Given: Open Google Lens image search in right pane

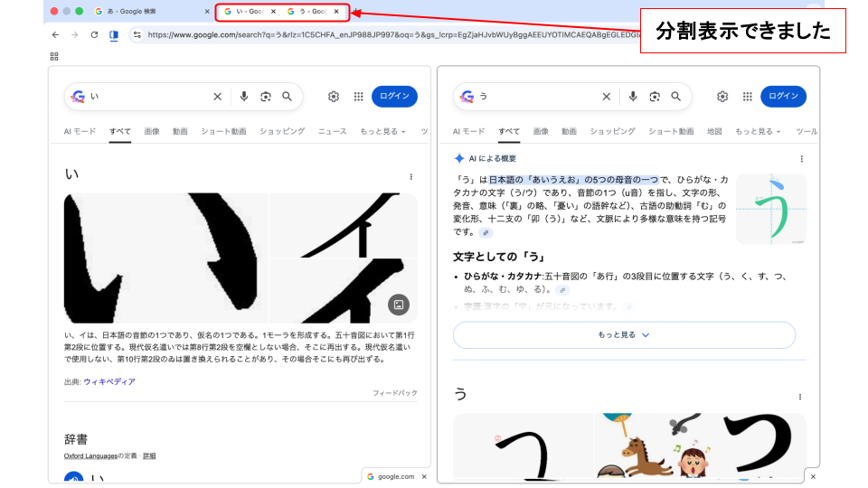Looking at the screenshot, I should click(654, 97).
